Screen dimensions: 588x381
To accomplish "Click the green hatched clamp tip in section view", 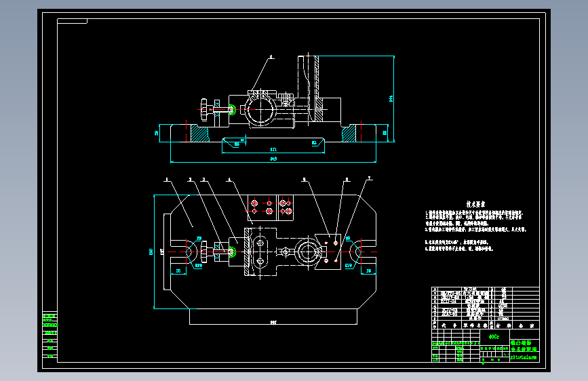I will (232, 110).
